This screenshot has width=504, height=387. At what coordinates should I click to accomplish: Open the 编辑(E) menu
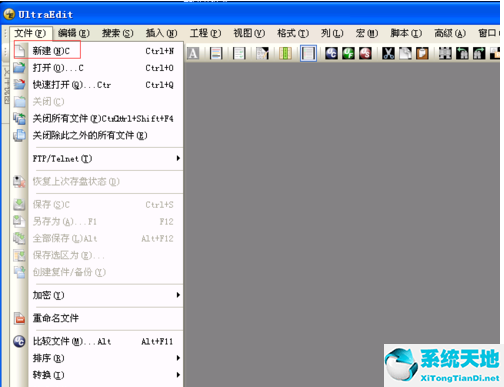[74, 33]
